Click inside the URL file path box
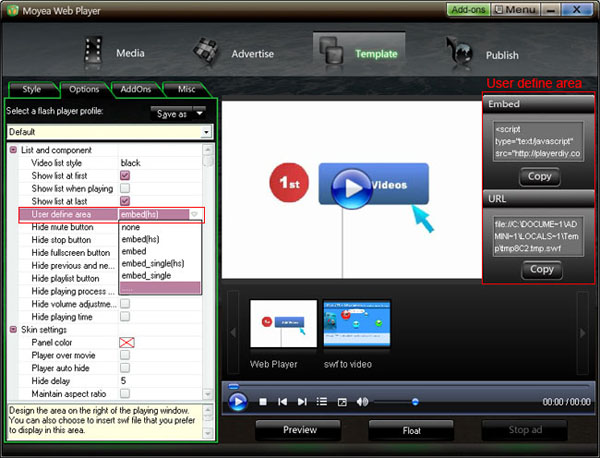This screenshot has width=600, height=458. point(538,236)
